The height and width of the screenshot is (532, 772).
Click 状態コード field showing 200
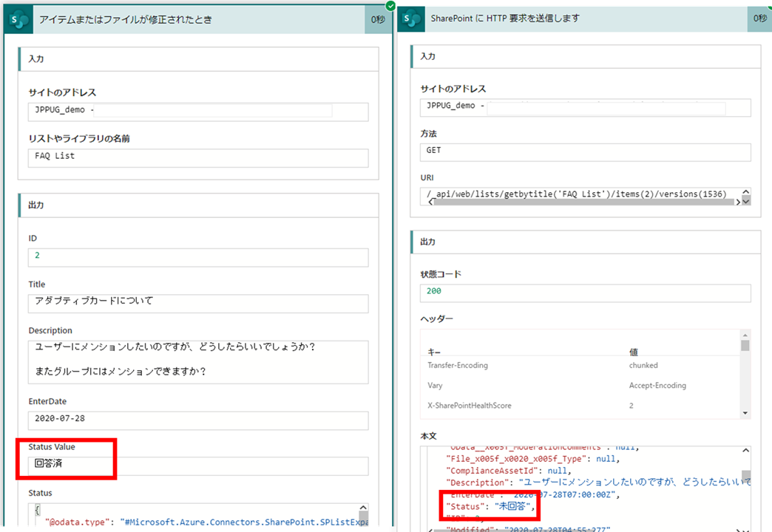(x=586, y=293)
